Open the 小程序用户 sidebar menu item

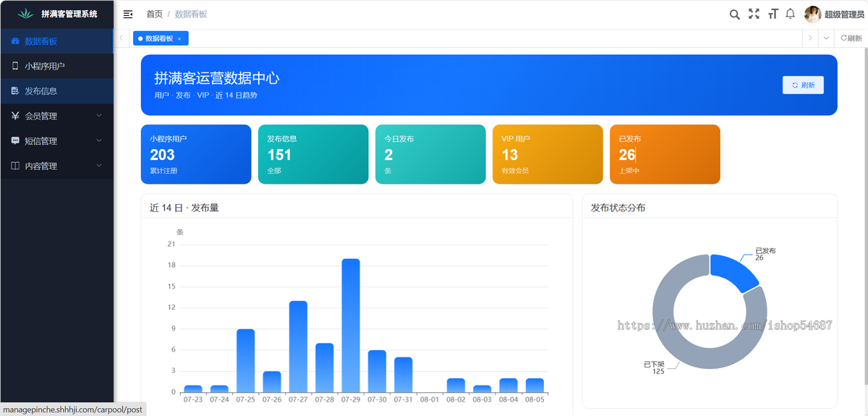pos(56,66)
